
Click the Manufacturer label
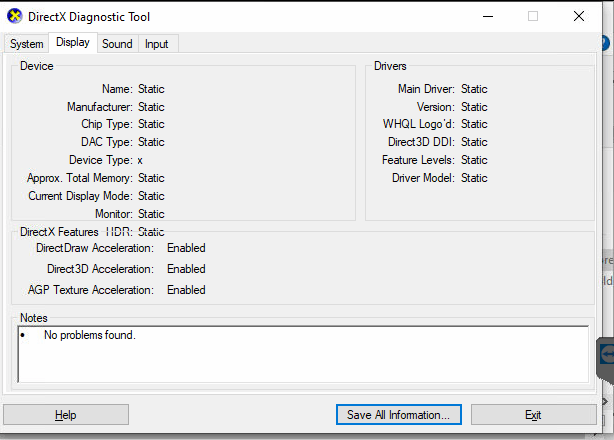click(x=100, y=107)
